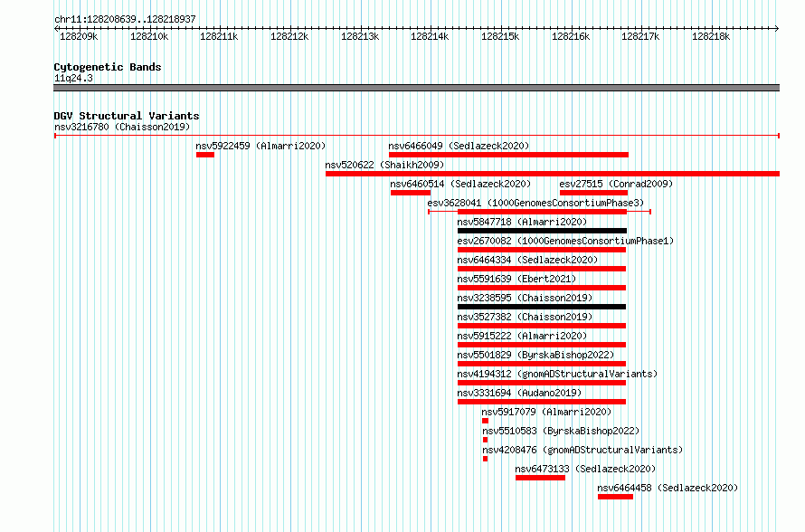Click the 128216k ruler label
This screenshot has height=532, width=805.
(571, 36)
